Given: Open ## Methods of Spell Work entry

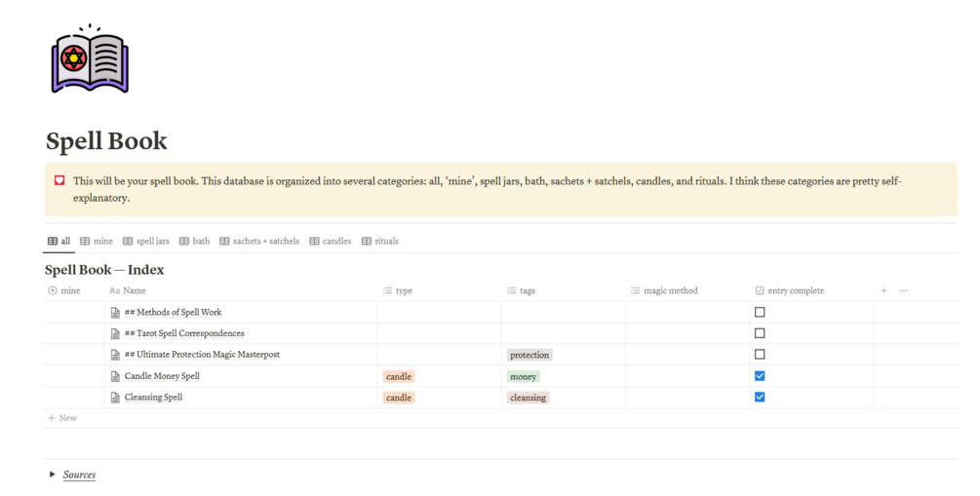Looking at the screenshot, I should [x=174, y=313].
